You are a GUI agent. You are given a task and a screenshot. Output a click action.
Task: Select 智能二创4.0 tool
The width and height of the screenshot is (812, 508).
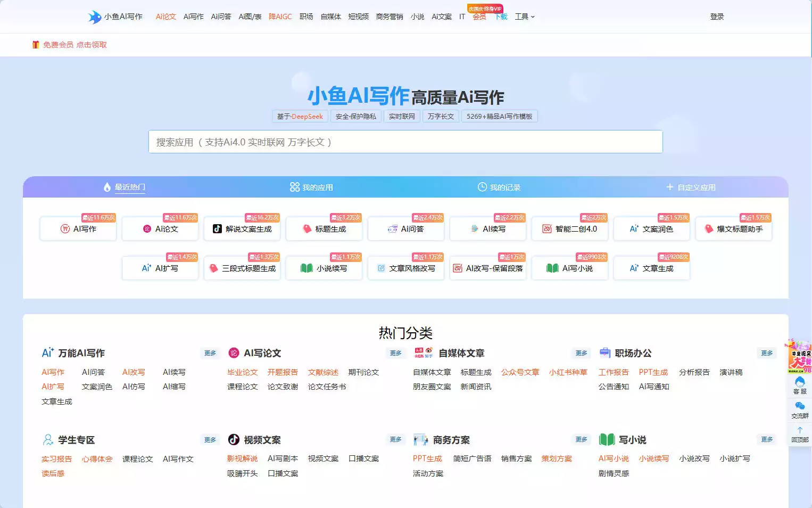point(570,228)
